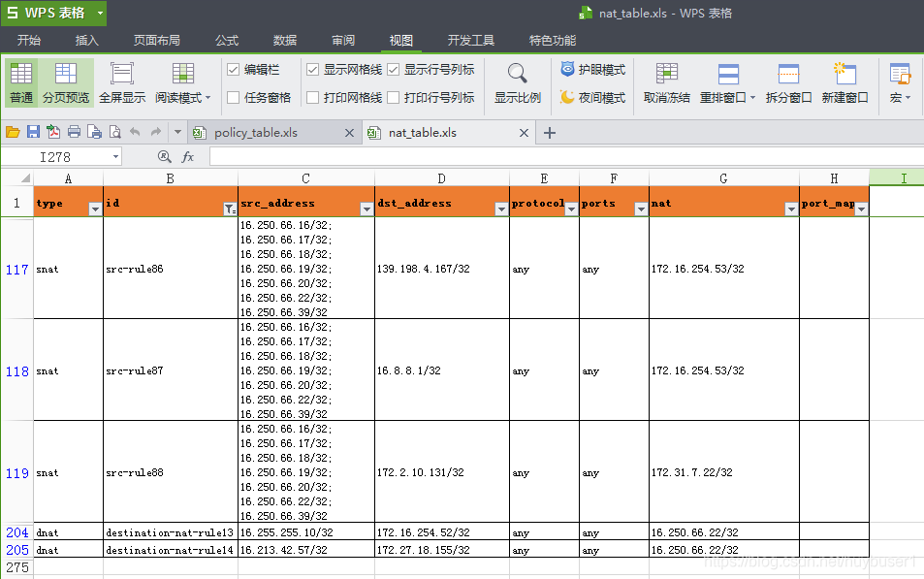Image resolution: width=924 pixels, height=579 pixels.
Task: Select cell containing 139.198.4.167/32
Action: (x=441, y=269)
